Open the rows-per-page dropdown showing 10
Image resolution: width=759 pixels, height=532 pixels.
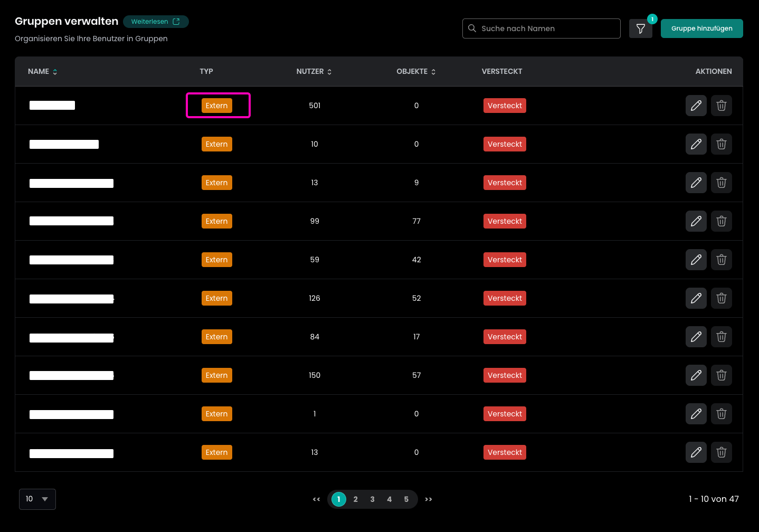coord(37,499)
